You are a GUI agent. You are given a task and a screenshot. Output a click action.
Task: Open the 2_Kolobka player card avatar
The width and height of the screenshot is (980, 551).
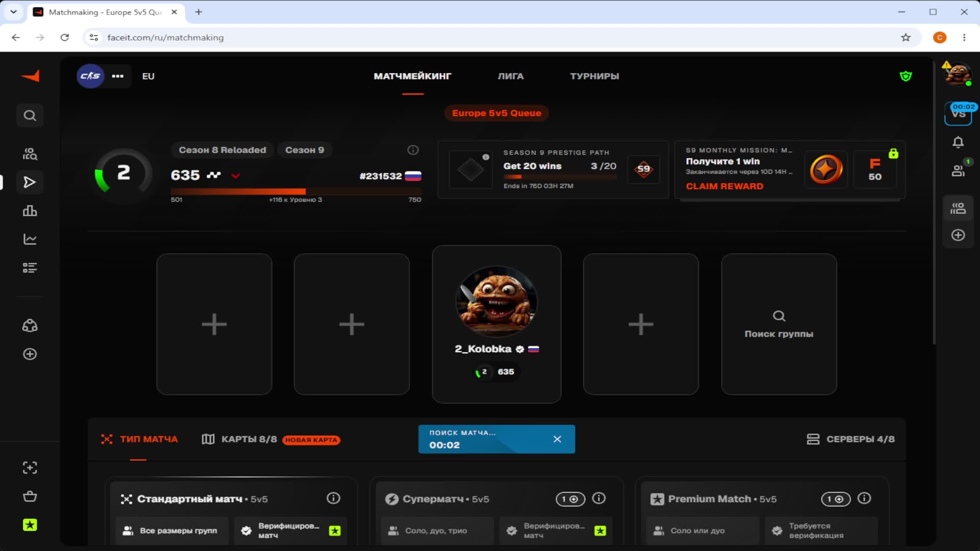[x=497, y=301]
